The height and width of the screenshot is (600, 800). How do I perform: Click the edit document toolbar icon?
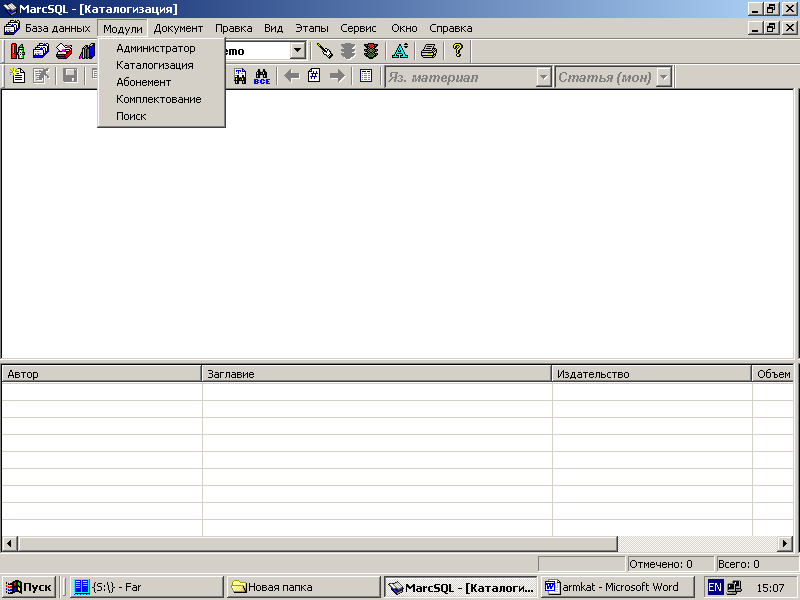click(x=41, y=77)
